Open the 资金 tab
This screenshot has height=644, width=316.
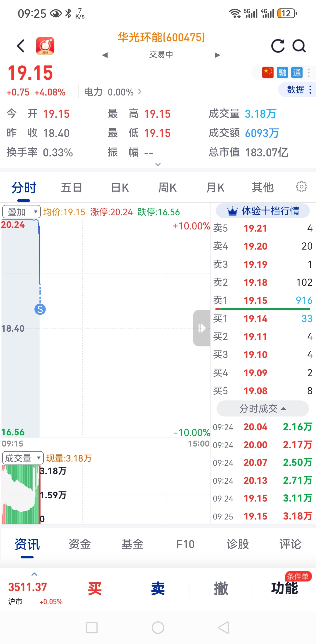80,544
